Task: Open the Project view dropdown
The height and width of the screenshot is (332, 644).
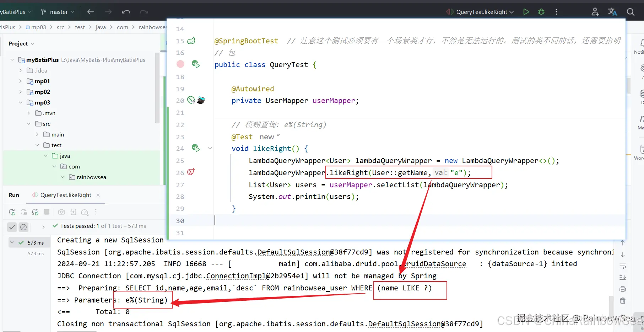Action: click(x=21, y=43)
